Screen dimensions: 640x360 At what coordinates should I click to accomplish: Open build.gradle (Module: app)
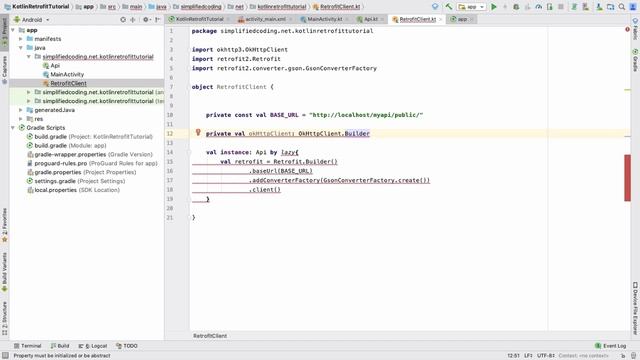(70, 145)
